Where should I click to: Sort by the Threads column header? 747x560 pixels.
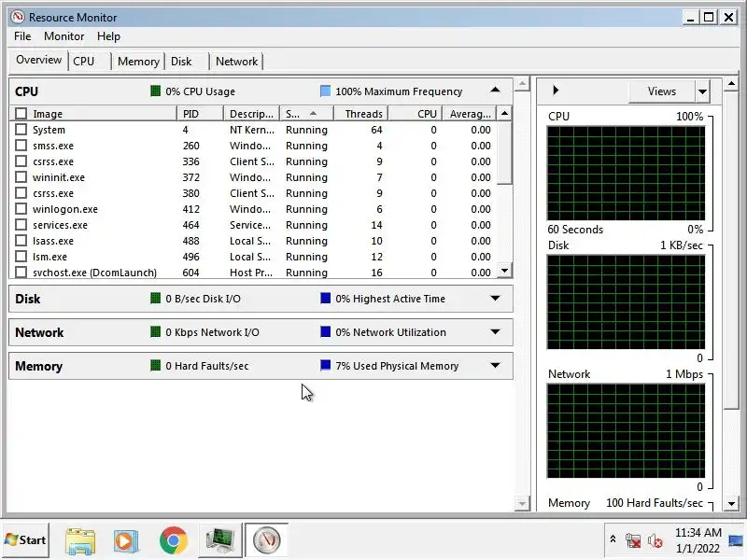pos(360,113)
